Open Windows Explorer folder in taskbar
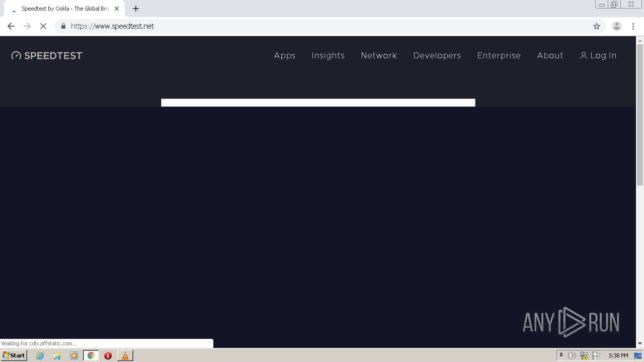This screenshot has width=644, height=362. tap(57, 355)
